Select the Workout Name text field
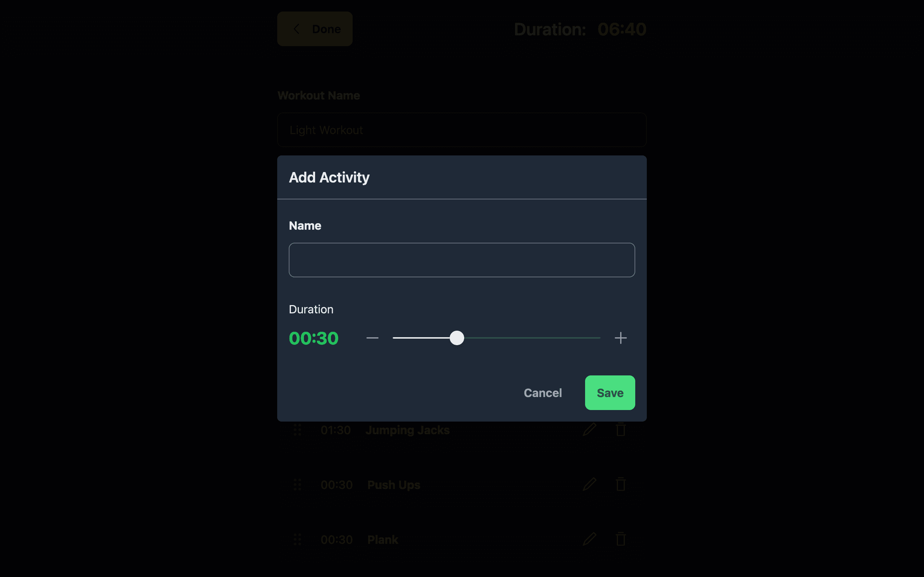This screenshot has width=924, height=577. coord(462,129)
